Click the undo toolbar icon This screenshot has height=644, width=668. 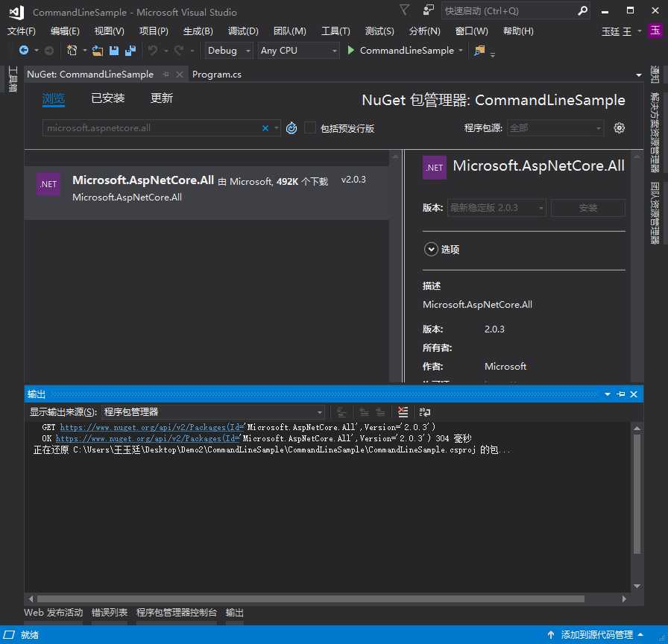pos(153,51)
